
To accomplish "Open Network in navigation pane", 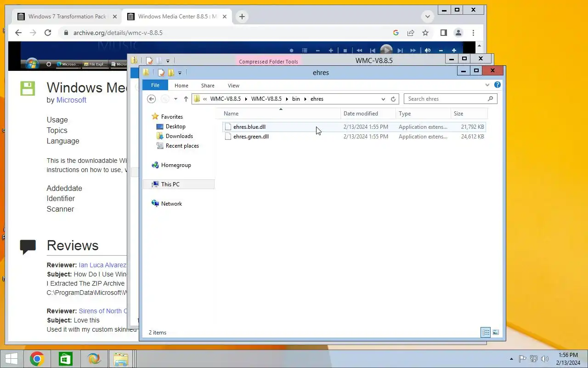I will (x=171, y=204).
